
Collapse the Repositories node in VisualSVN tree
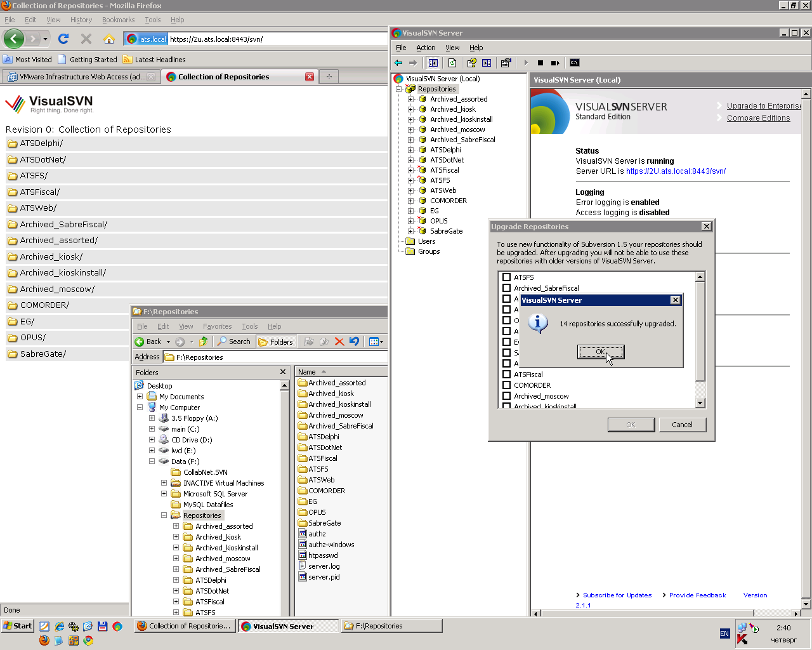click(x=399, y=89)
